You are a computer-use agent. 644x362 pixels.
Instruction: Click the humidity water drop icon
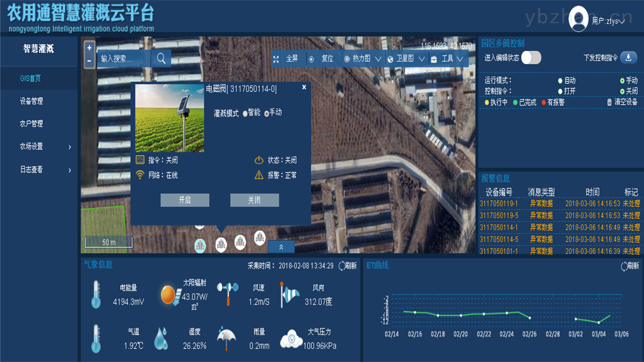(161, 339)
